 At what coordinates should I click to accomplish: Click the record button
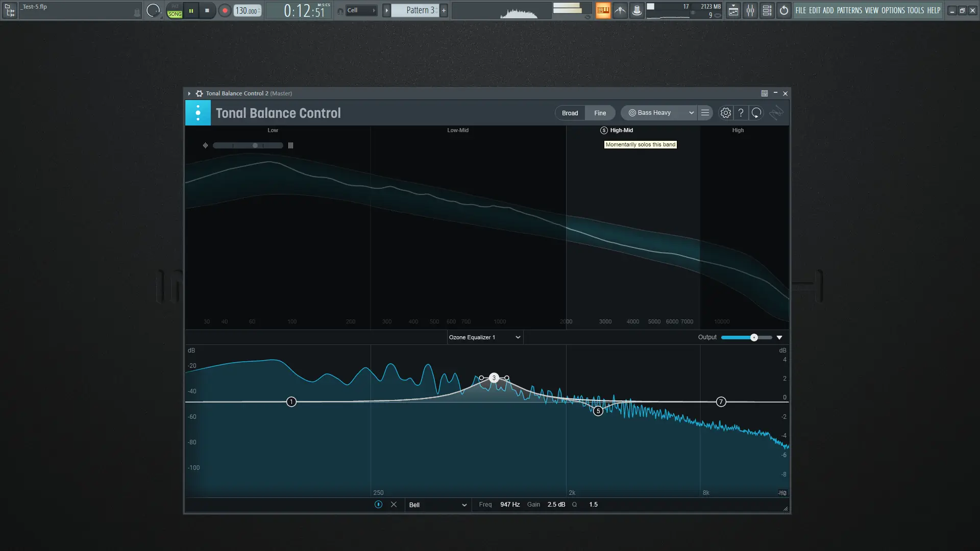pos(225,10)
